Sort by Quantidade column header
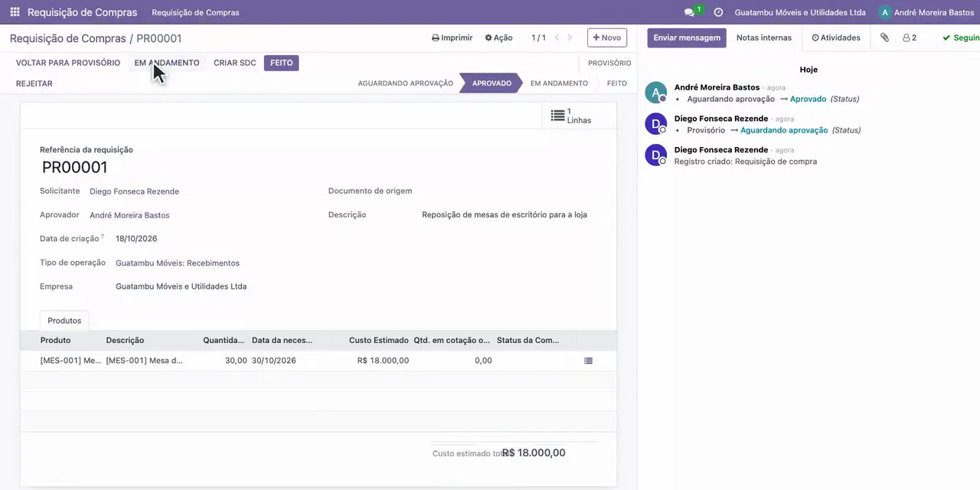The height and width of the screenshot is (490, 980). [x=224, y=340]
